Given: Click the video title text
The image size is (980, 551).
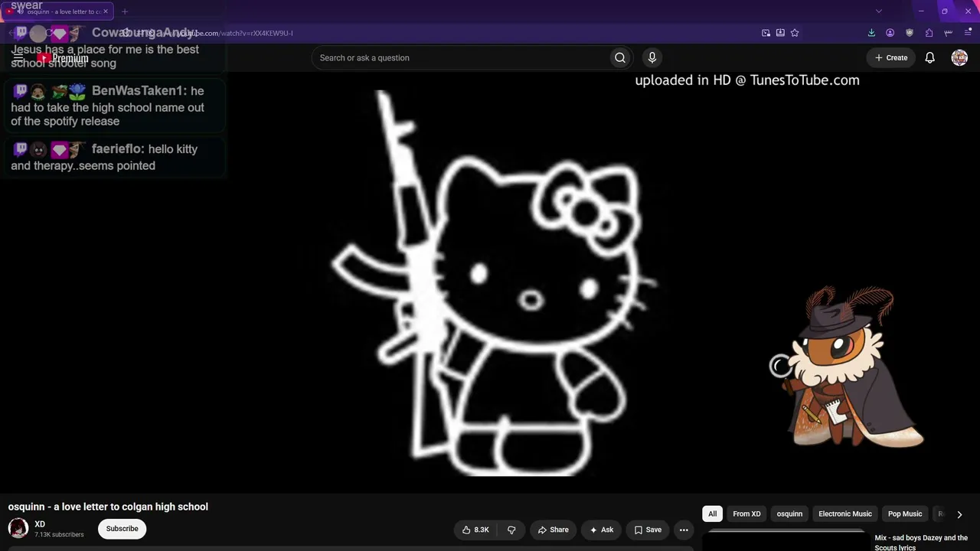Looking at the screenshot, I should [x=108, y=507].
